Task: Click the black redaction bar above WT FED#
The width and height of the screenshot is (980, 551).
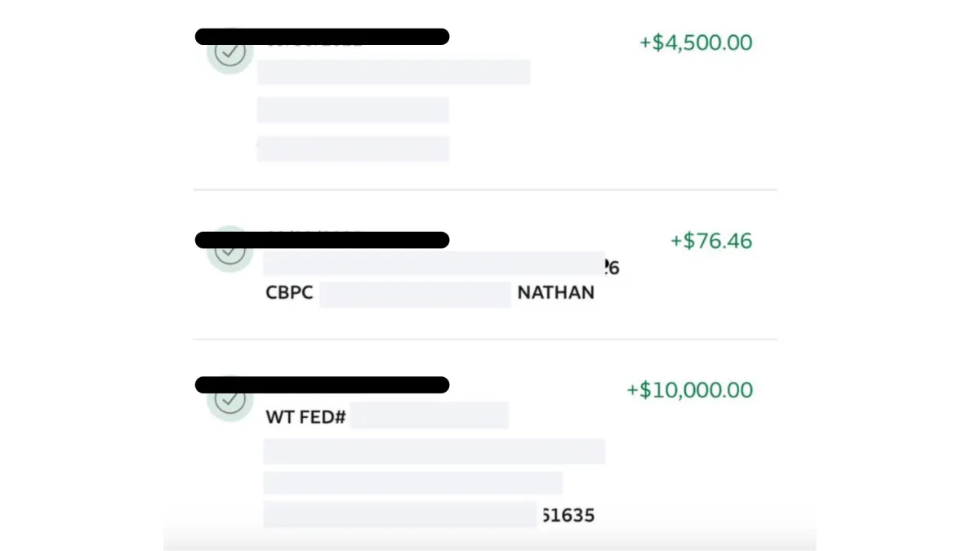Action: [322, 385]
